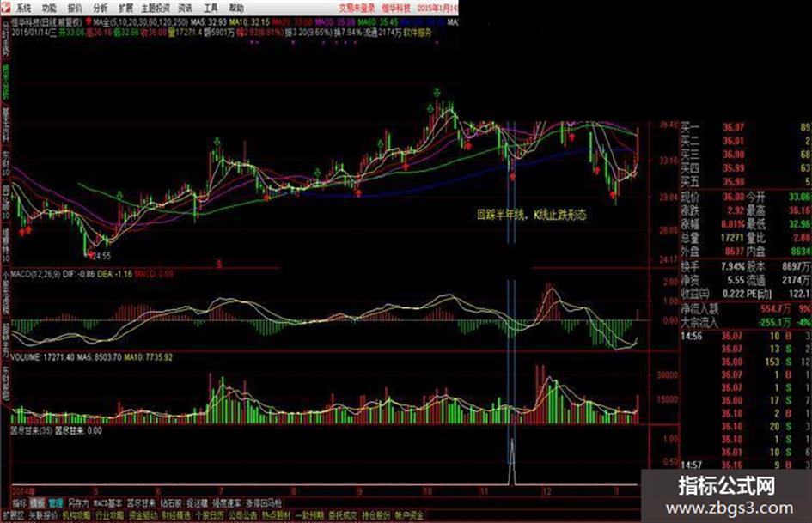Open the 公司公告 bottom tab
Image resolution: width=812 pixels, height=523 pixels.
pos(243,515)
